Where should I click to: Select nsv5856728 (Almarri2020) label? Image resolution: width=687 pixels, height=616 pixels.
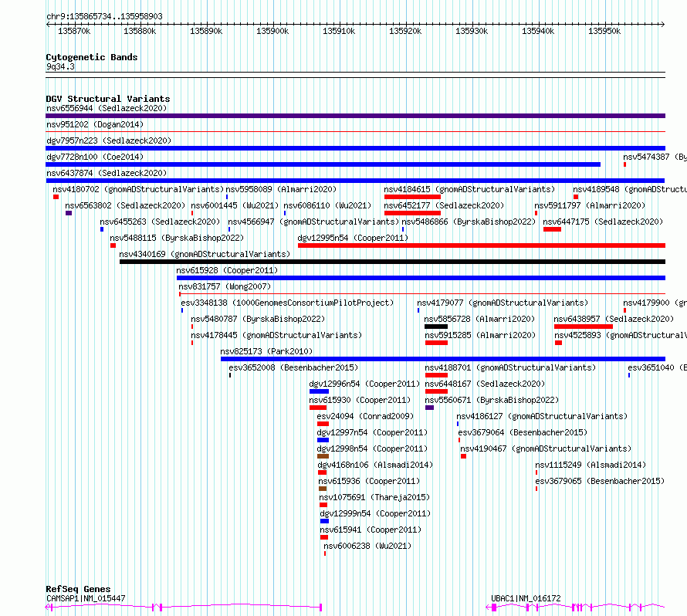(x=479, y=319)
